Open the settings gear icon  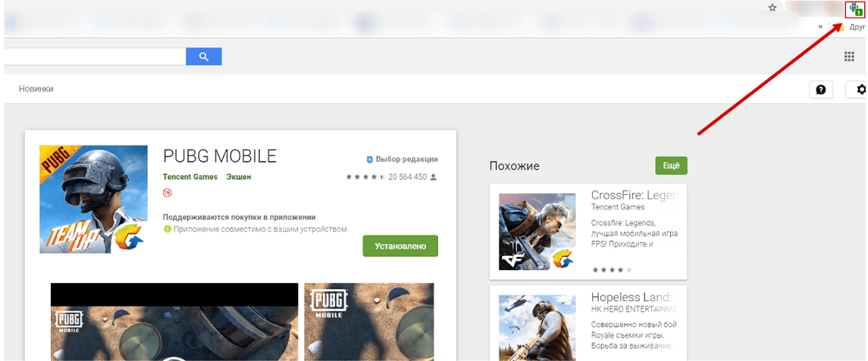coord(860,89)
